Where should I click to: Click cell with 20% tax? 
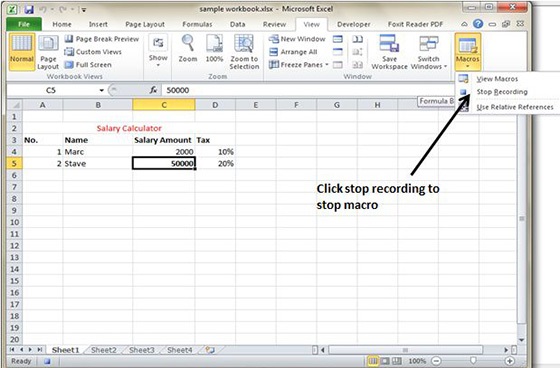click(215, 164)
